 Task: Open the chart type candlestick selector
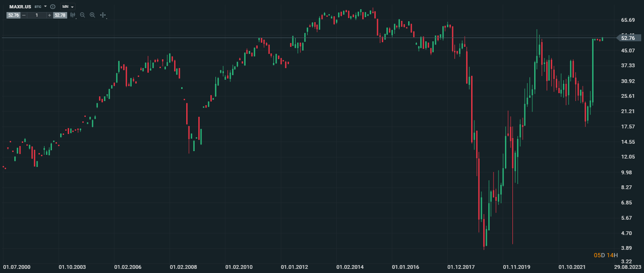tap(73, 15)
